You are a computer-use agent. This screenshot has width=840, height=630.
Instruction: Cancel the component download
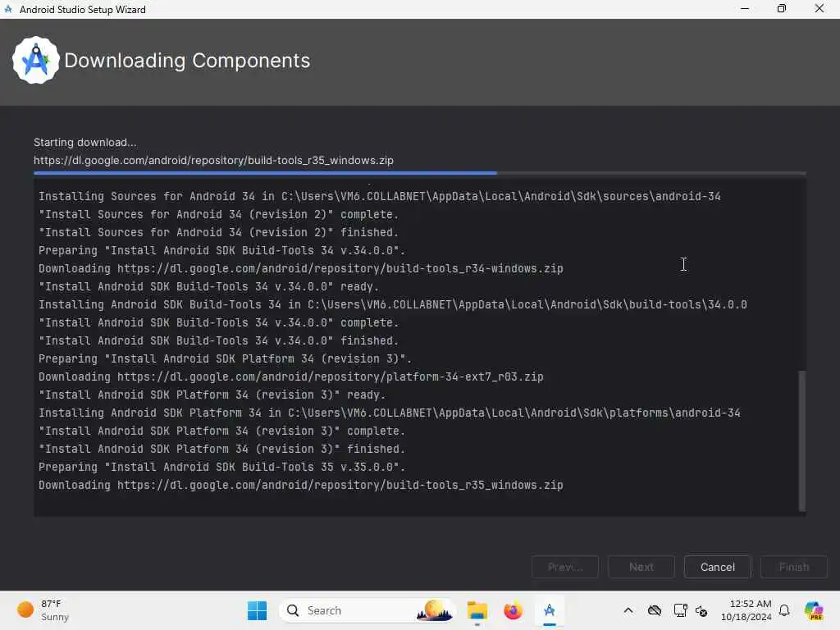point(717,567)
